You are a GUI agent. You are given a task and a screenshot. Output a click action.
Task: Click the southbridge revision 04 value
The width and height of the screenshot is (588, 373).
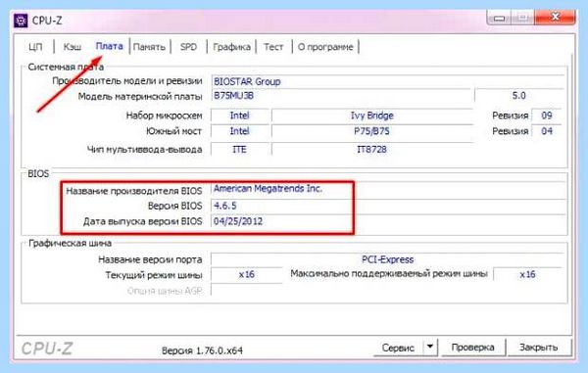pos(547,131)
